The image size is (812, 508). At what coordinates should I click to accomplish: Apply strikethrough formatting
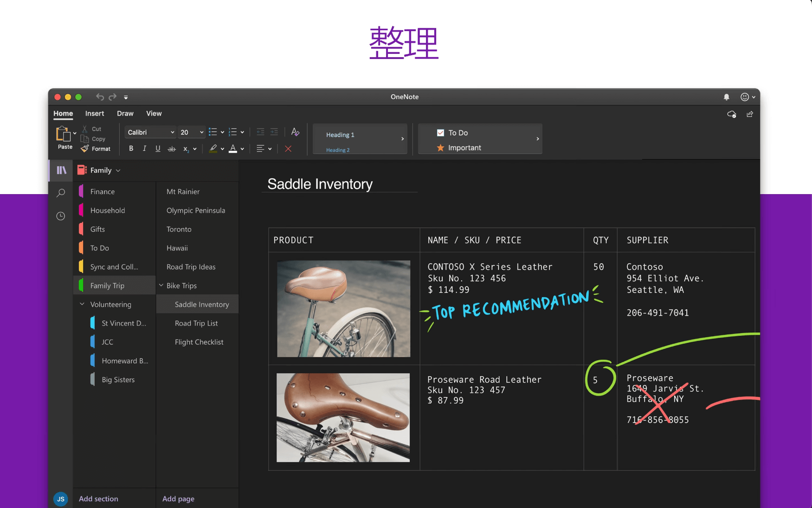[x=171, y=149]
